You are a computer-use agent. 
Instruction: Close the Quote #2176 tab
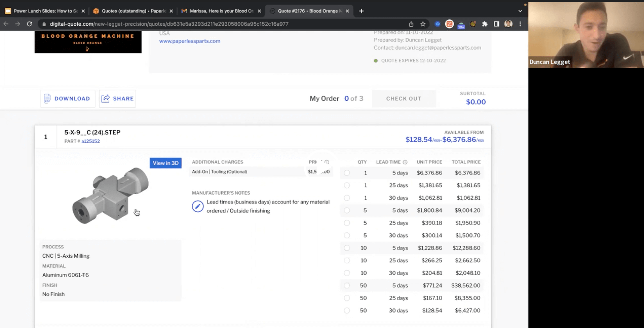click(x=347, y=11)
